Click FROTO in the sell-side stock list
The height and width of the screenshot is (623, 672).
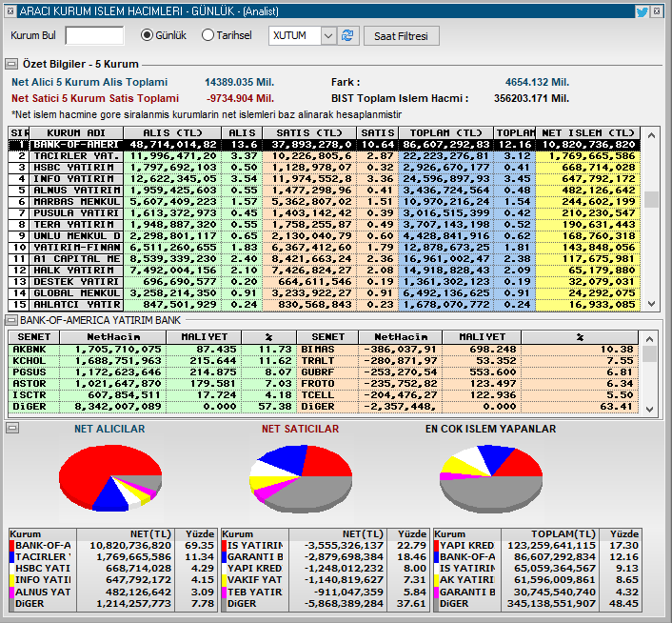pyautogui.click(x=318, y=384)
